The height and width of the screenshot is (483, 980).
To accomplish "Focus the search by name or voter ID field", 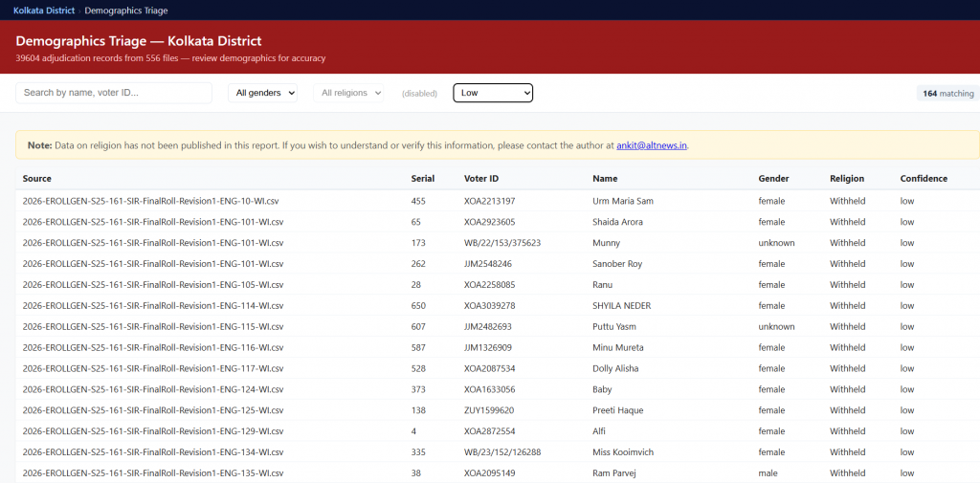I will tap(114, 93).
